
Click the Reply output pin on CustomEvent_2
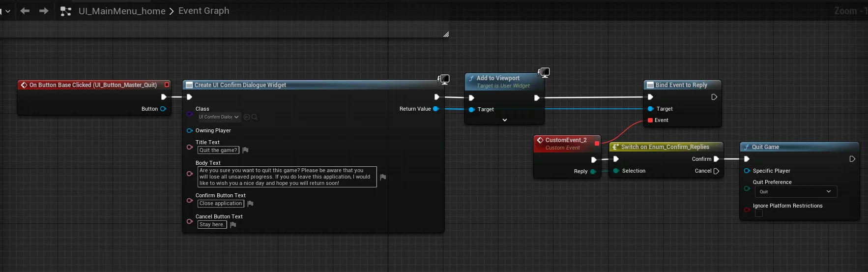(593, 171)
